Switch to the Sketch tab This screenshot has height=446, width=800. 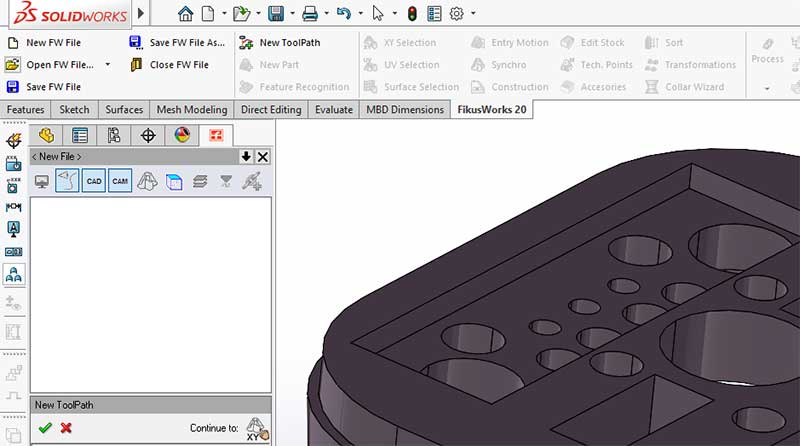(74, 110)
